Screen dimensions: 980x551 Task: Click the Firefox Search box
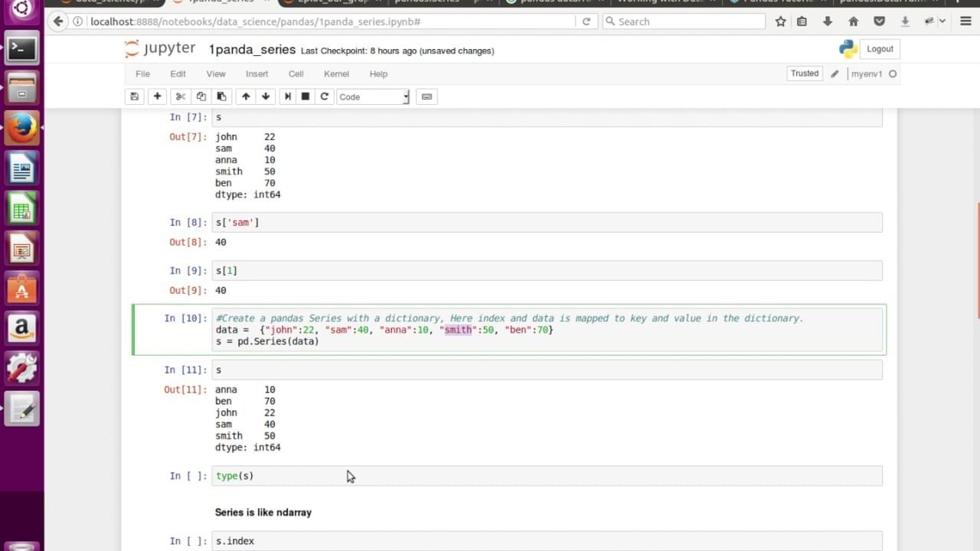[684, 21]
